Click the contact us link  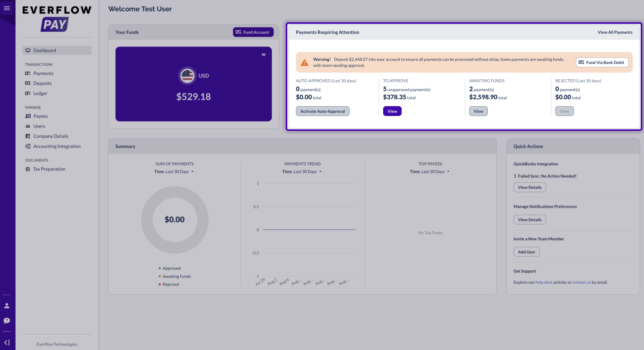(x=582, y=282)
